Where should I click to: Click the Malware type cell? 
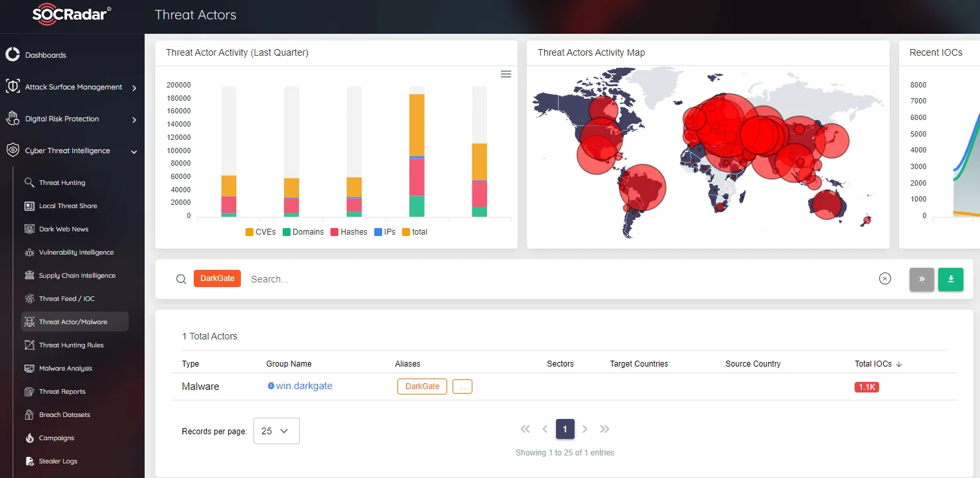pos(200,386)
